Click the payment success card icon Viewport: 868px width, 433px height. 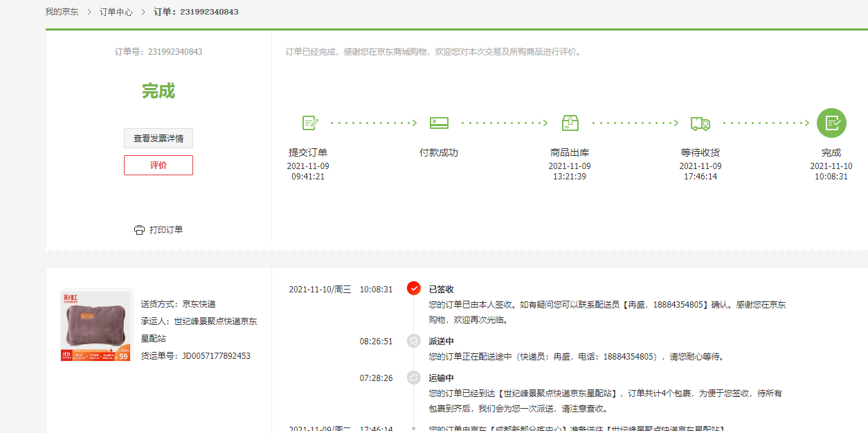(439, 123)
